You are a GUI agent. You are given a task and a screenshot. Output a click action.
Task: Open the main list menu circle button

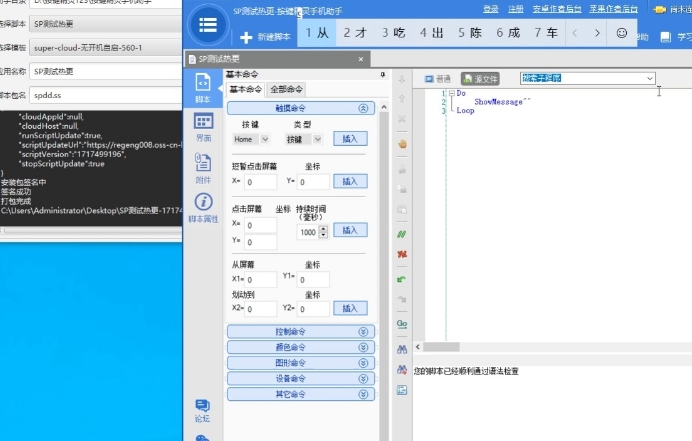[x=208, y=25]
